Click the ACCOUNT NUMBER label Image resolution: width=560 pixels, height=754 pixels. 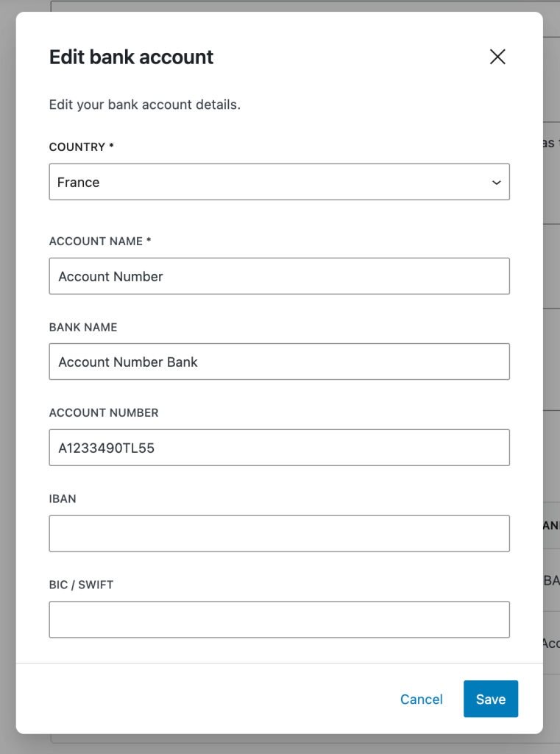coord(104,413)
